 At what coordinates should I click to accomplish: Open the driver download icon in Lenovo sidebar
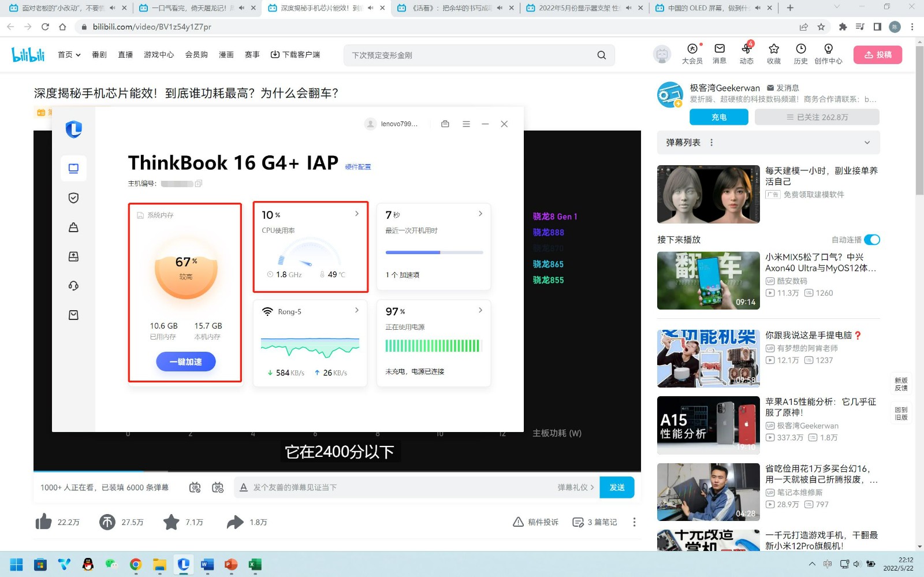pyautogui.click(x=73, y=256)
